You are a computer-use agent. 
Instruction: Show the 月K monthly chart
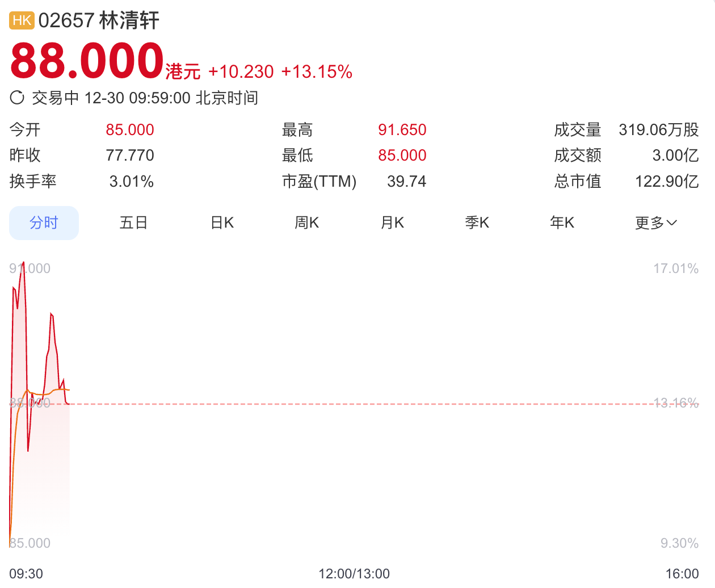[392, 222]
